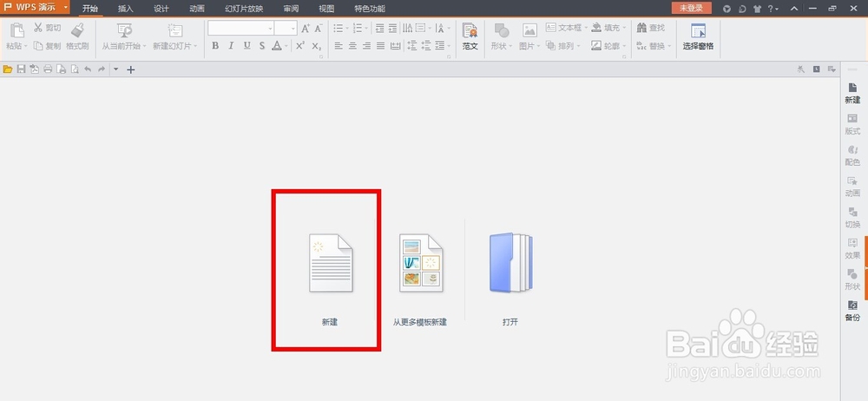Switch to the 设计 tab

tap(161, 9)
